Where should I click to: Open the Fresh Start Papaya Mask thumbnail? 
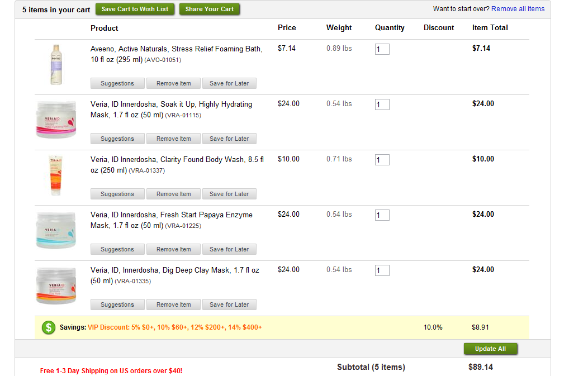pyautogui.click(x=56, y=230)
